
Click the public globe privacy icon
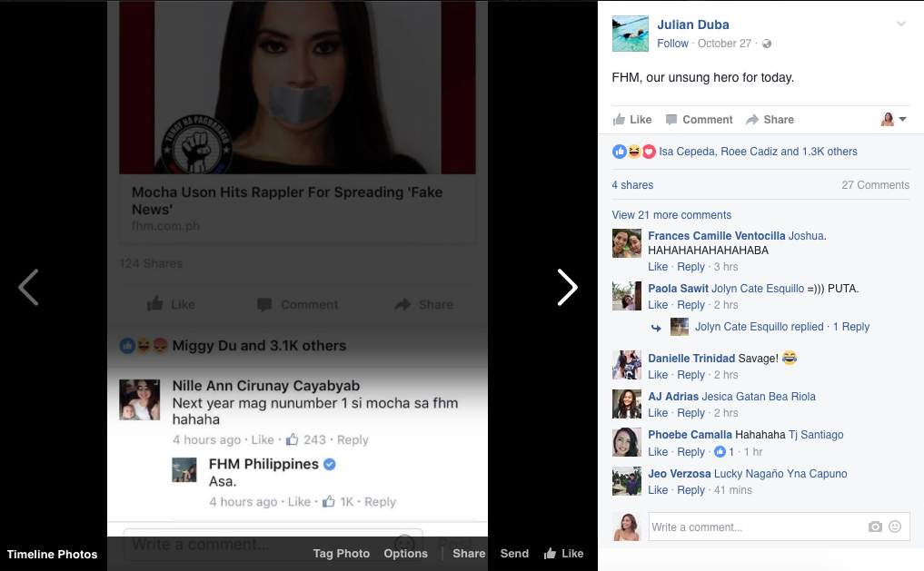(x=767, y=44)
